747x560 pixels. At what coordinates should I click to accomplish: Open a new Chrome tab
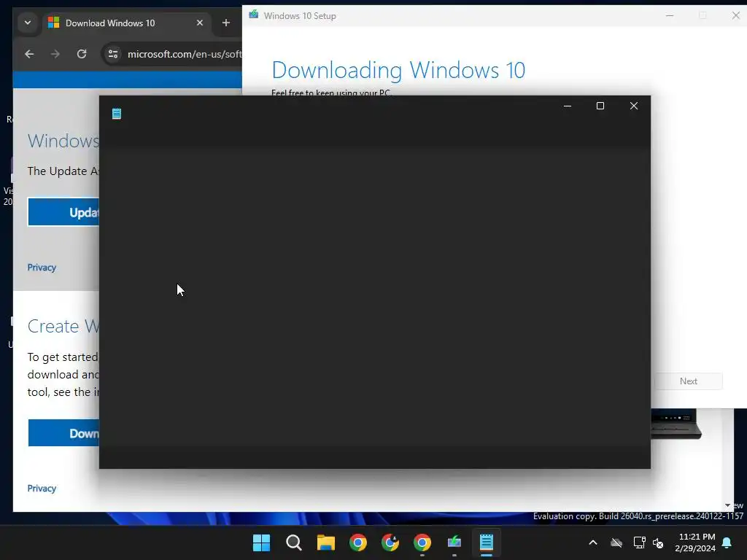click(226, 23)
